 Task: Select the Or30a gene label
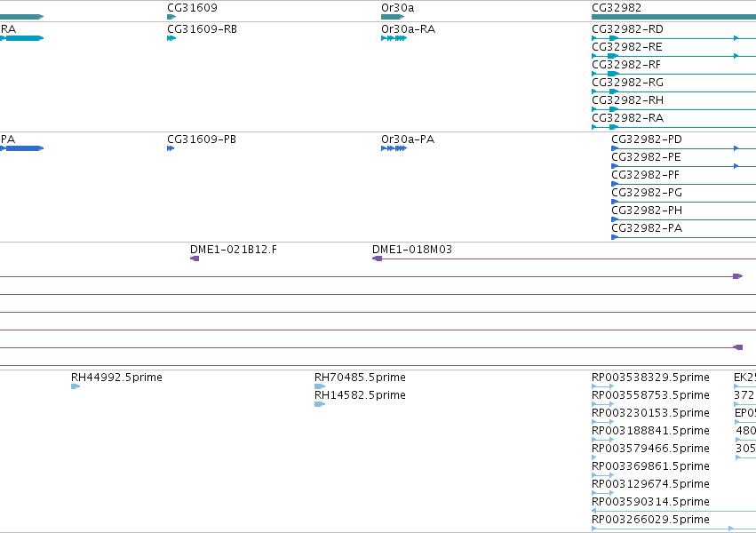point(397,8)
